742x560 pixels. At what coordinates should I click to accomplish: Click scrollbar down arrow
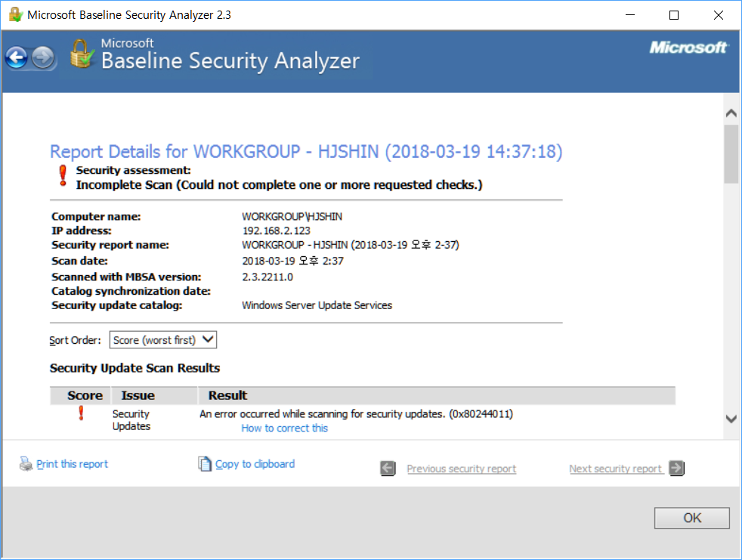point(731,419)
